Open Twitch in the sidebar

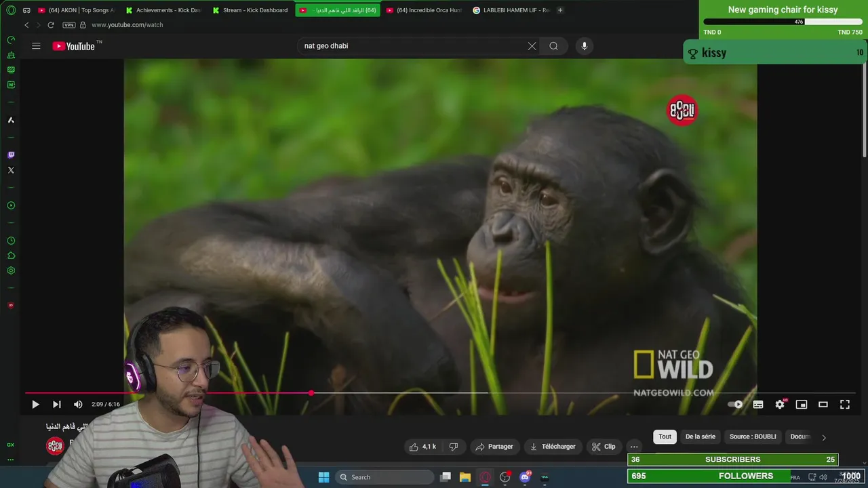pos(11,155)
